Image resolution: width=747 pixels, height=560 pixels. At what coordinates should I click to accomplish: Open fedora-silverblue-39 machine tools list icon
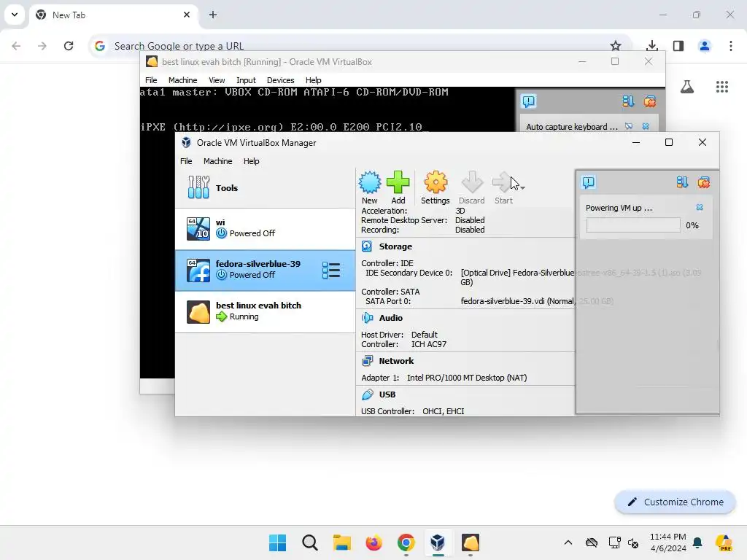[x=330, y=270]
